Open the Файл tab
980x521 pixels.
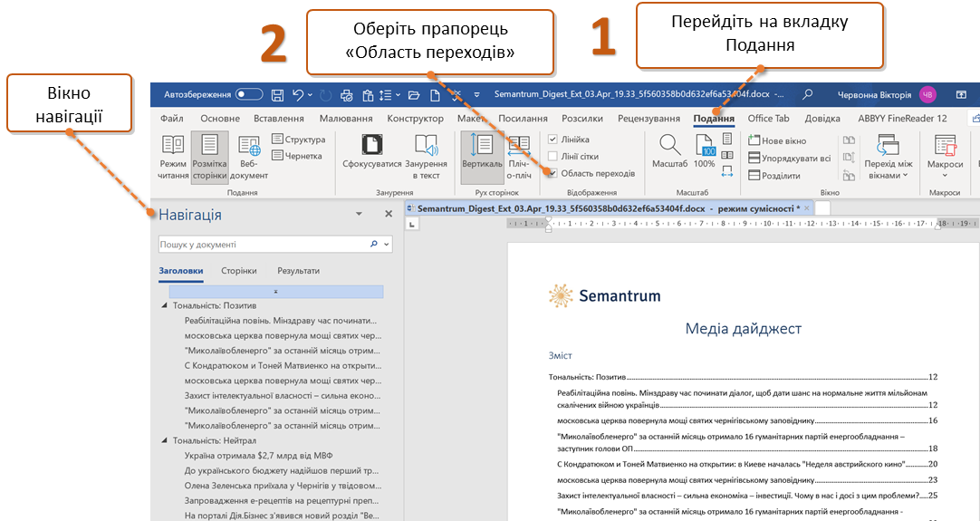pyautogui.click(x=171, y=118)
